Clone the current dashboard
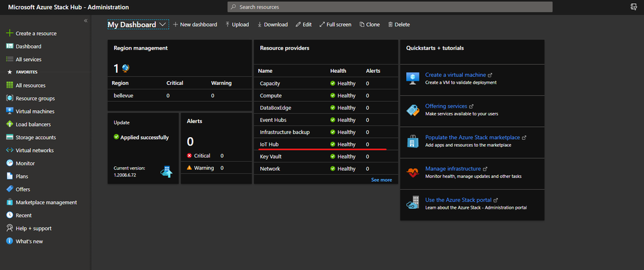The height and width of the screenshot is (270, 644). click(x=369, y=24)
